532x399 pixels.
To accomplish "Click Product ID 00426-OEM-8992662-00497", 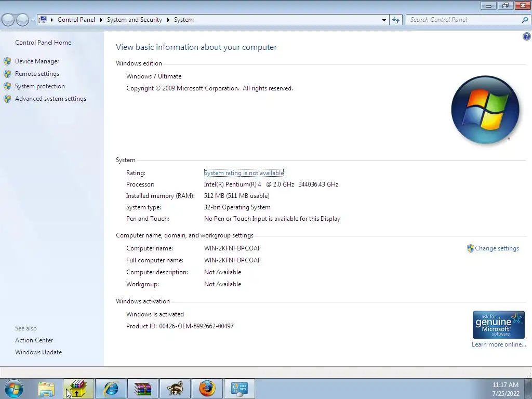I will [x=180, y=326].
